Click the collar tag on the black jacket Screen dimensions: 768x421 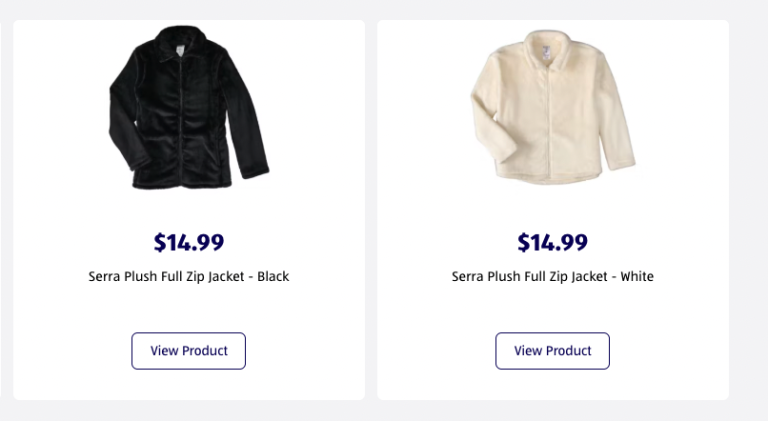(180, 50)
